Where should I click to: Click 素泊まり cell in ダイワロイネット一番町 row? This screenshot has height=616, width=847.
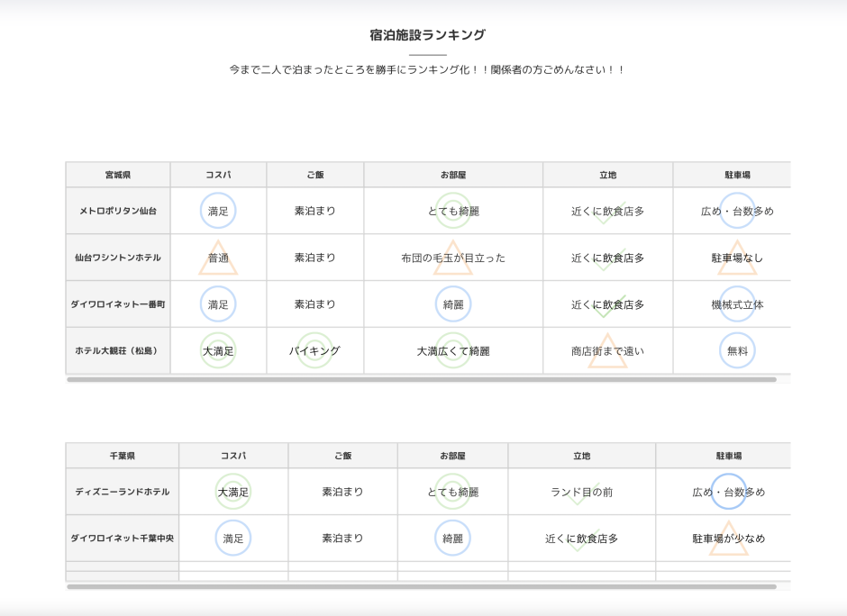(315, 304)
